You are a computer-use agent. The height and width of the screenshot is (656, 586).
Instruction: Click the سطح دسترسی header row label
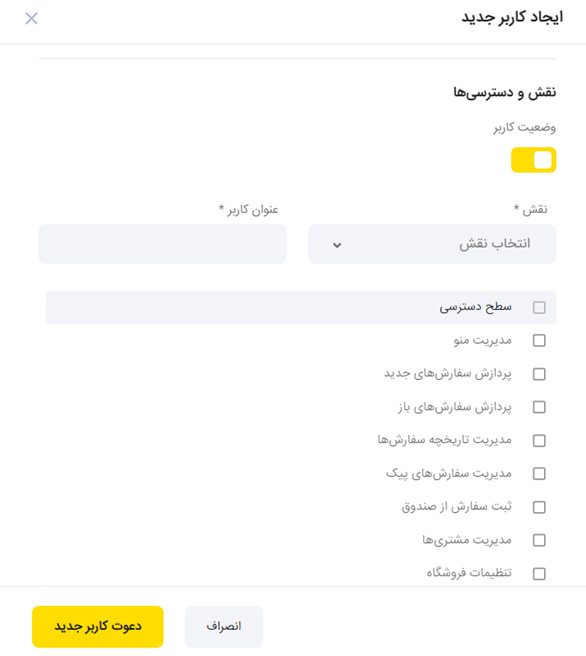(x=476, y=308)
